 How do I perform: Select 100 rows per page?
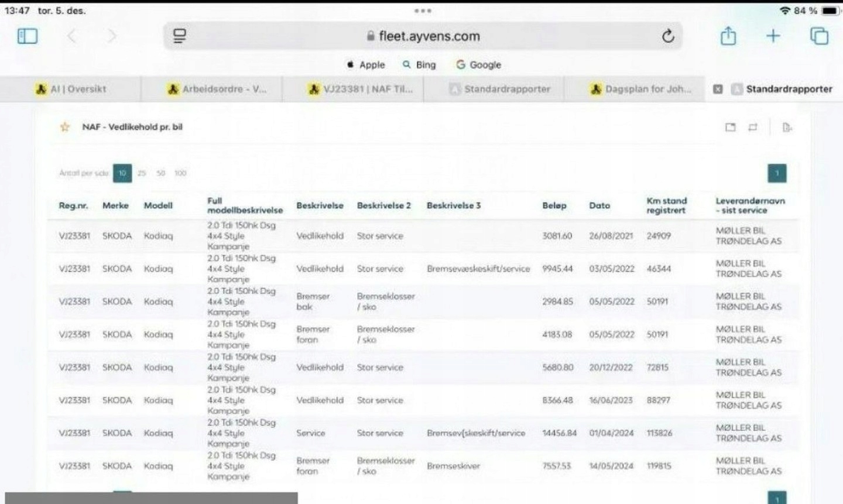point(180,173)
